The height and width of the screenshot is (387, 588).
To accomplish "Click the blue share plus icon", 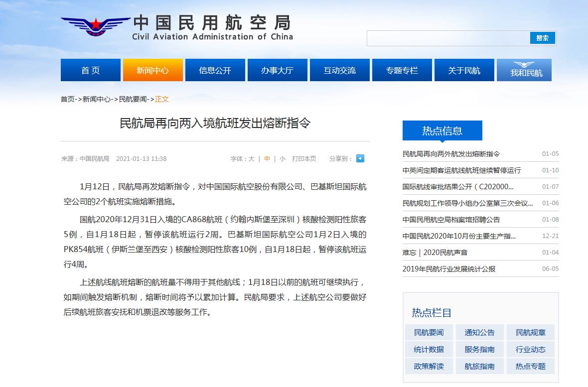I will [x=360, y=158].
